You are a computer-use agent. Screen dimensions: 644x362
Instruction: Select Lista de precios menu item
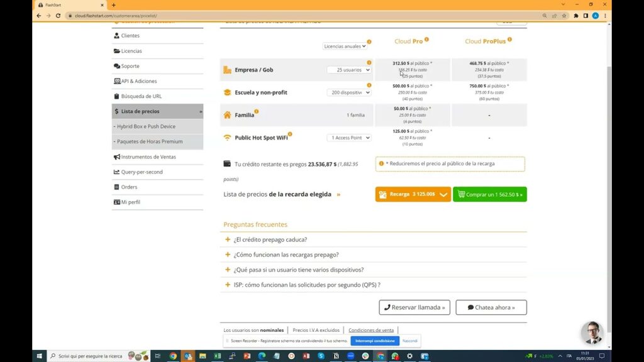click(x=157, y=111)
